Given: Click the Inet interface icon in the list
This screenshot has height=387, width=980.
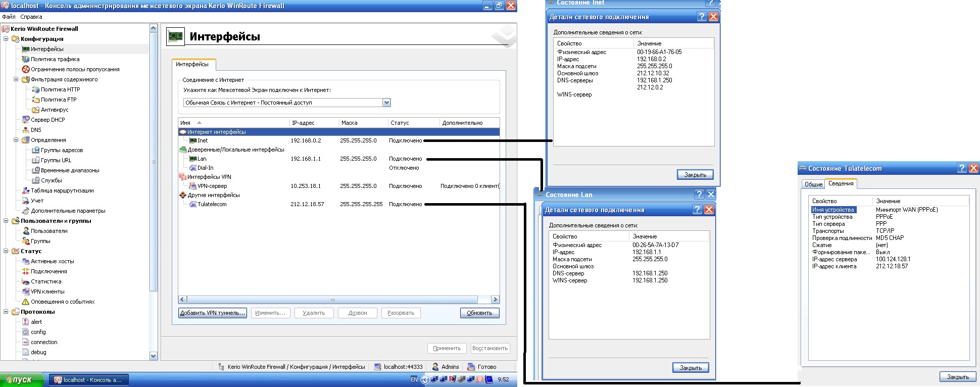Looking at the screenshot, I should [192, 140].
